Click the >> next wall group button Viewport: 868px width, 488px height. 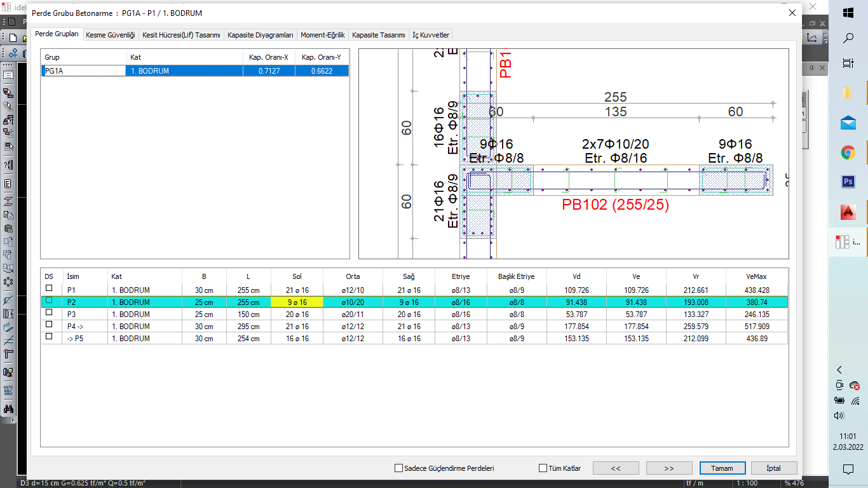669,468
